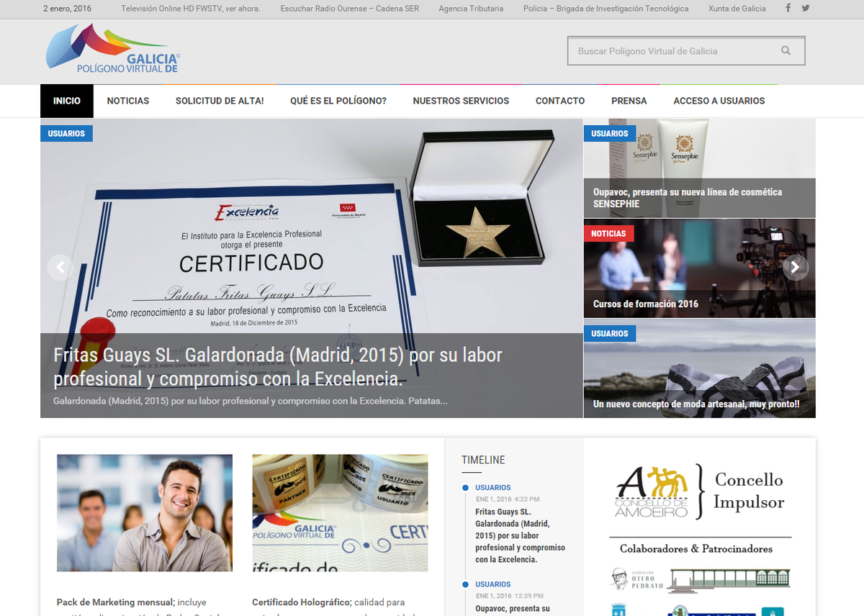Click the red NOTICIAS tag
This screenshot has height=616, width=864.
tap(608, 234)
